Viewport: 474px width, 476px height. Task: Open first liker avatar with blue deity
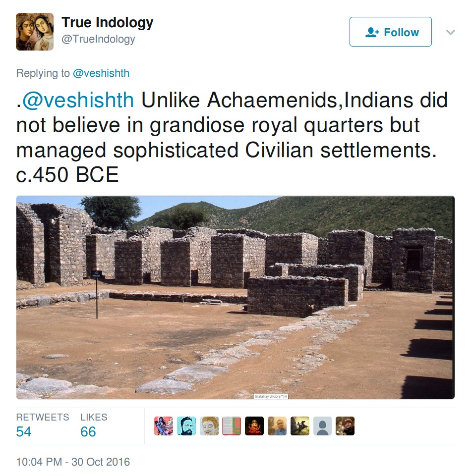tap(164, 426)
